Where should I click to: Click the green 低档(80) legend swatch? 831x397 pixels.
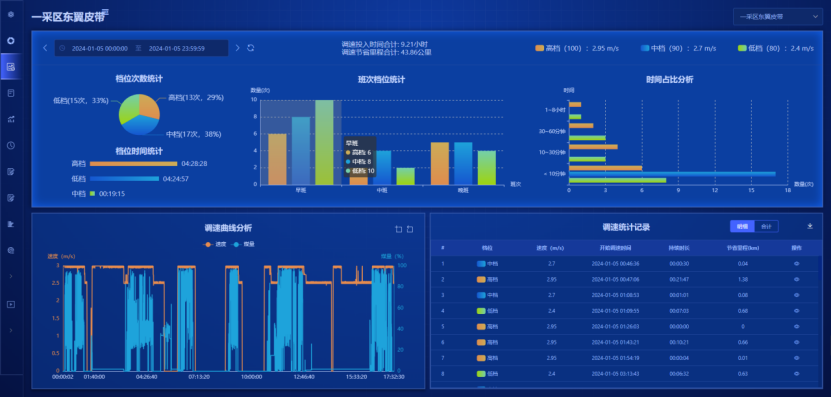pos(742,48)
